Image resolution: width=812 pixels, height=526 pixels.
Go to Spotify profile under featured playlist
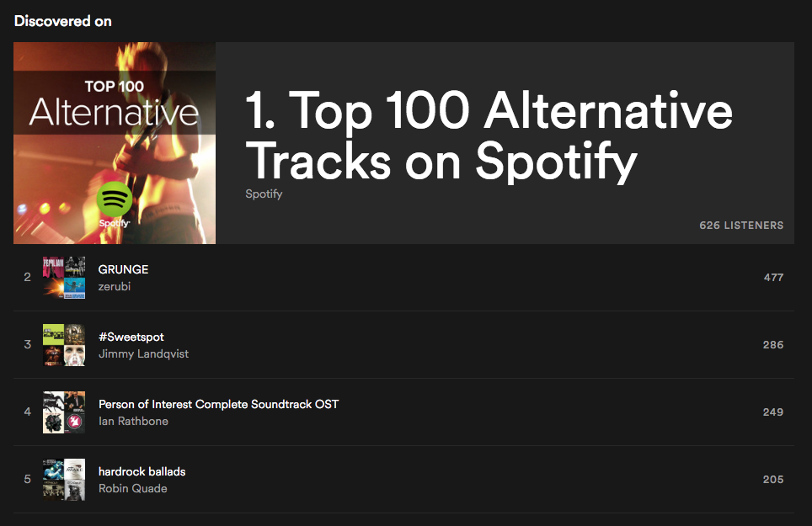point(264,194)
